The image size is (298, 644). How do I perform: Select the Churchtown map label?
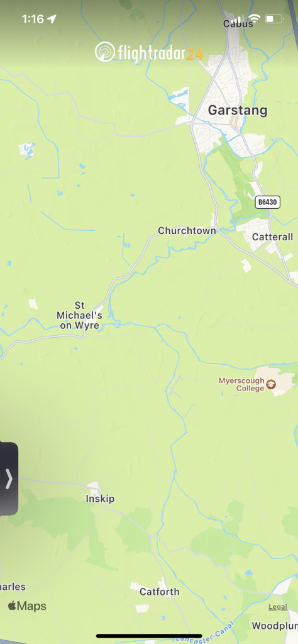click(187, 231)
